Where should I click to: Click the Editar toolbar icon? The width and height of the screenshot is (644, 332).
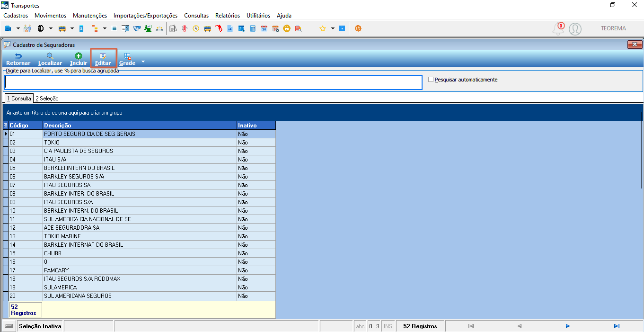[103, 56]
